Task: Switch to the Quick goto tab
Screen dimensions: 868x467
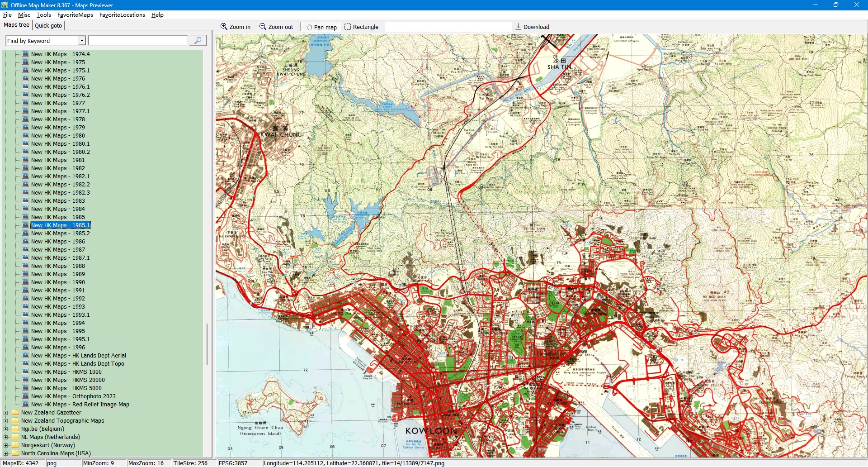Action: click(x=48, y=25)
